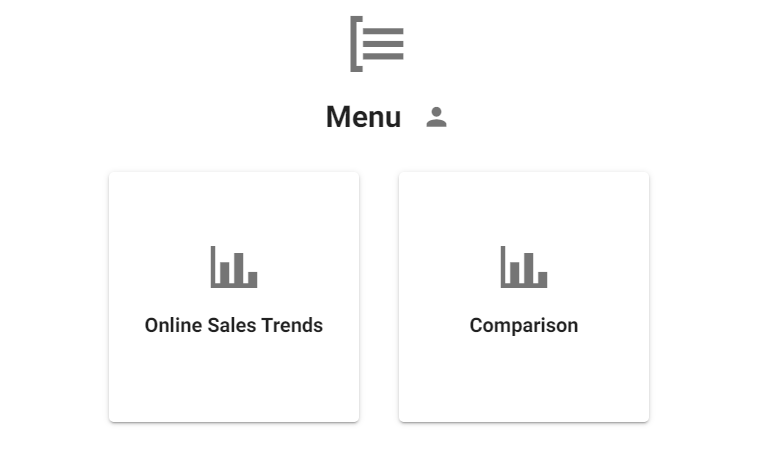Tap the person silhouette account icon
Viewport: 780px width, 452px height.
(436, 117)
